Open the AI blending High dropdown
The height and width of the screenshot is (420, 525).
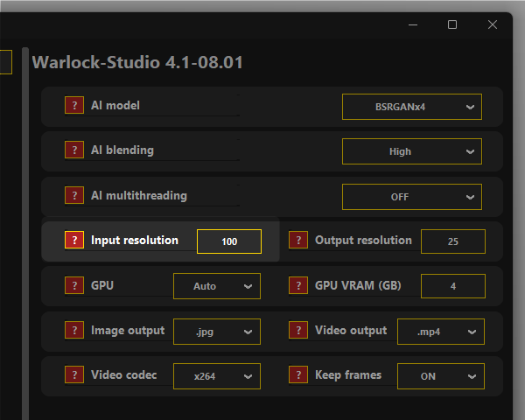click(411, 151)
